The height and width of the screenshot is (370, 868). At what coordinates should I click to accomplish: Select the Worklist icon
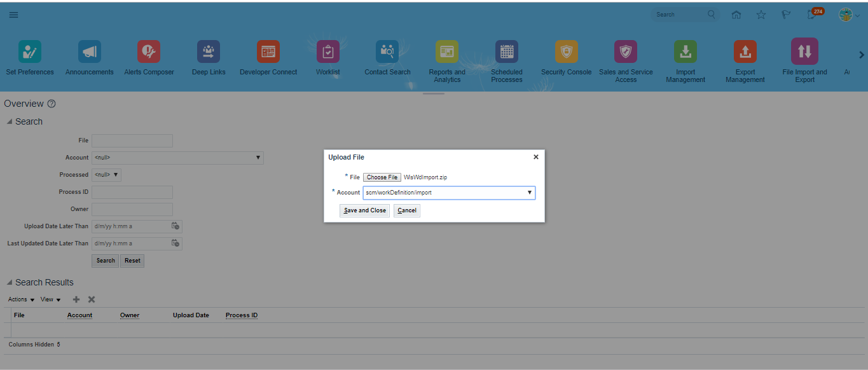coord(327,51)
